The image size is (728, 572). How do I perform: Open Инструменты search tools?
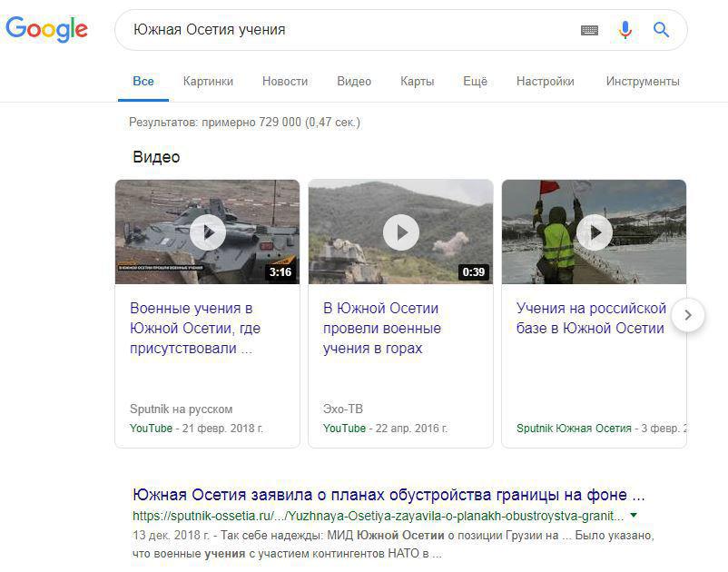pyautogui.click(x=643, y=81)
